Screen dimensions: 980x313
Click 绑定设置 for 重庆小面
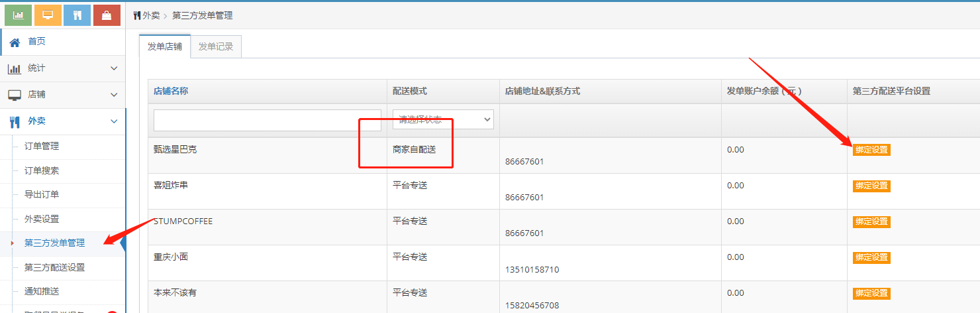click(871, 257)
